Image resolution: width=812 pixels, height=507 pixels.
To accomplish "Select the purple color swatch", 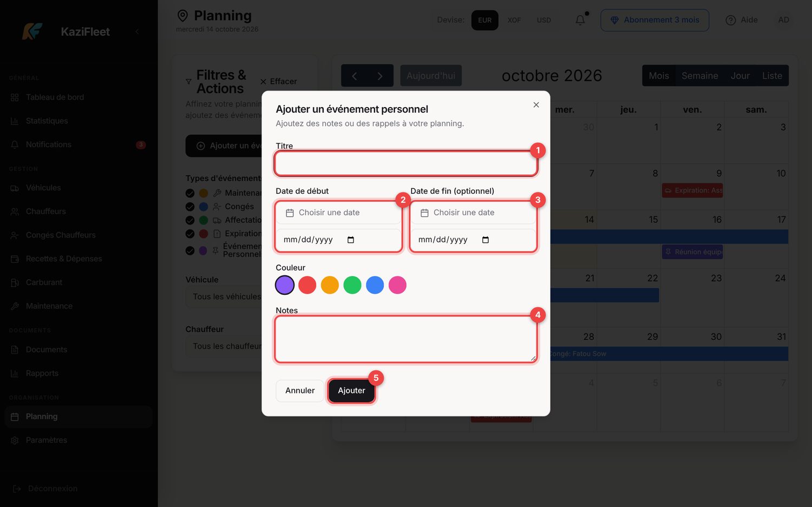I will [x=285, y=285].
